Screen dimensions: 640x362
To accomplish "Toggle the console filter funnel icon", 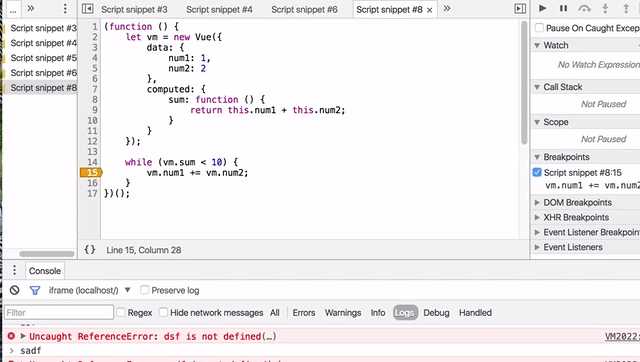I will 35,290.
